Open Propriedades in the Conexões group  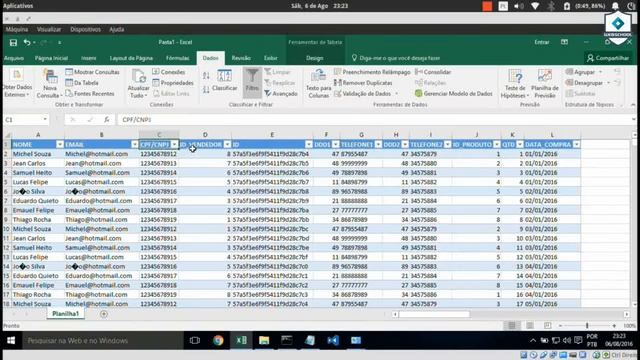[x=173, y=83]
